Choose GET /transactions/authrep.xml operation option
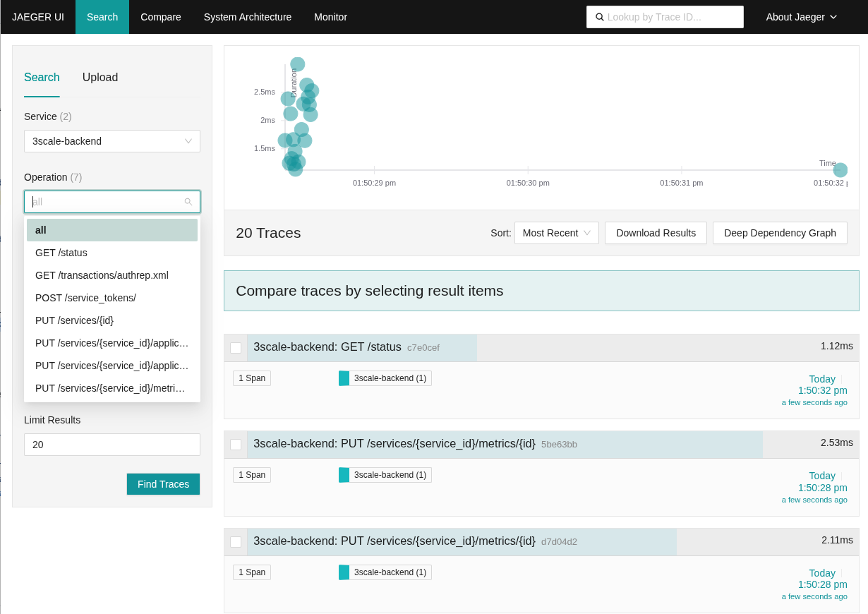The width and height of the screenshot is (868, 614). [102, 275]
